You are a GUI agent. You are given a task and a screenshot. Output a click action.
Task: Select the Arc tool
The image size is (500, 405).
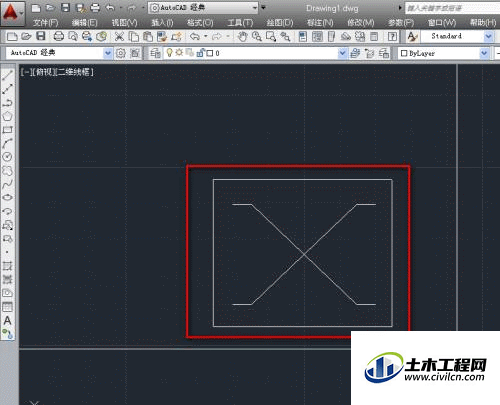7,143
